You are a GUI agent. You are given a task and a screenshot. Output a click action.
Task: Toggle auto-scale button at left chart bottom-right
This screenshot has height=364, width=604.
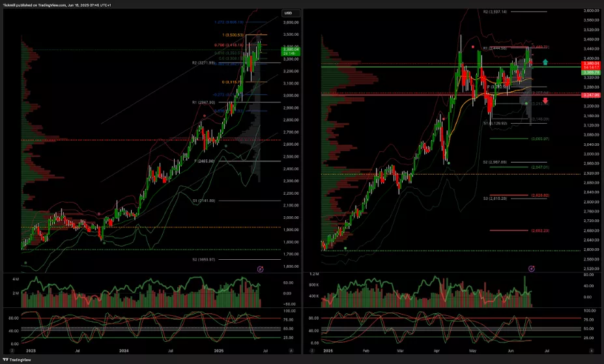tap(290, 350)
